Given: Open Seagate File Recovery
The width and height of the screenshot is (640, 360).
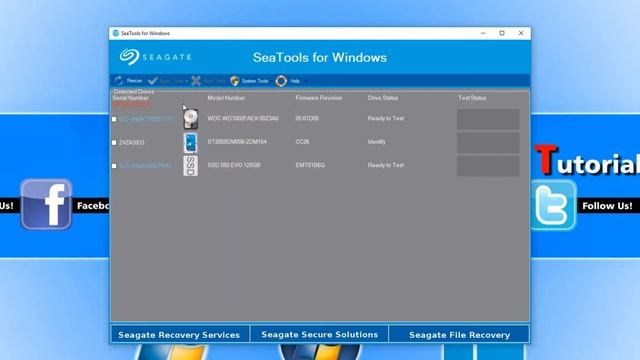Looking at the screenshot, I should 460,335.
